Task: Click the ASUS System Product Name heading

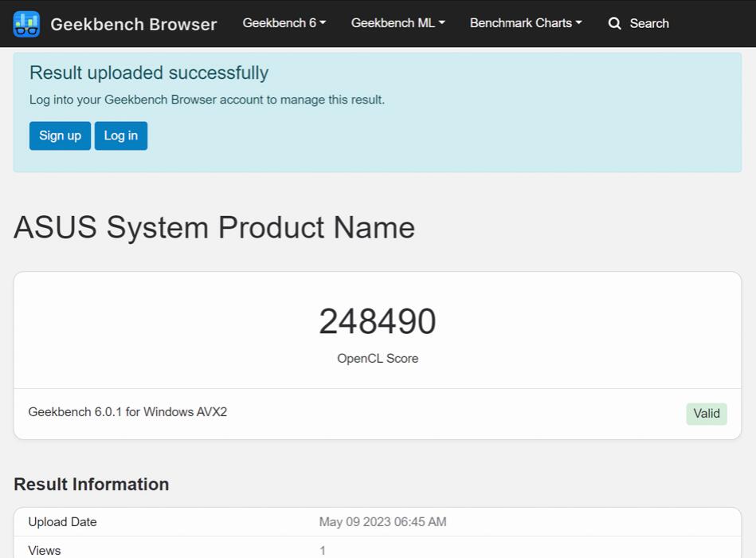Action: [x=213, y=228]
